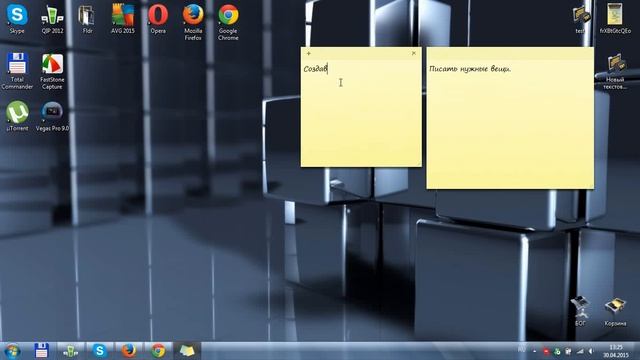Open Chrome from the taskbar
Screen dimensions: 640x360
pos(158,351)
